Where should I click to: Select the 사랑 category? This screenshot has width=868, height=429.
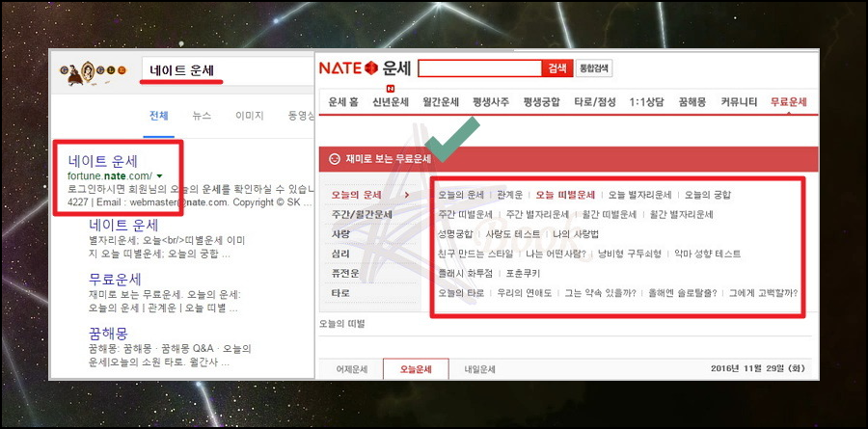click(x=340, y=234)
